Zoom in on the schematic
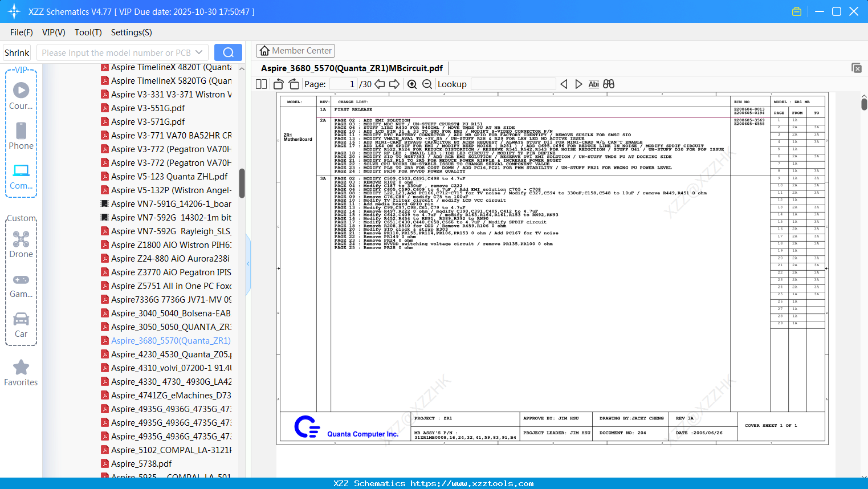The height and width of the screenshot is (489, 868). (x=412, y=84)
